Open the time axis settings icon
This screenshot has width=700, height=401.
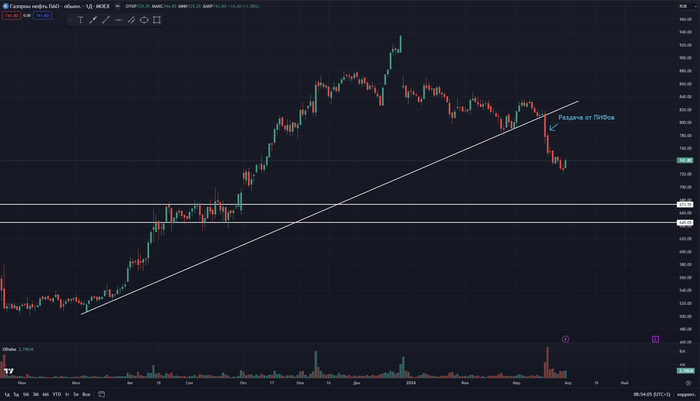[x=688, y=383]
